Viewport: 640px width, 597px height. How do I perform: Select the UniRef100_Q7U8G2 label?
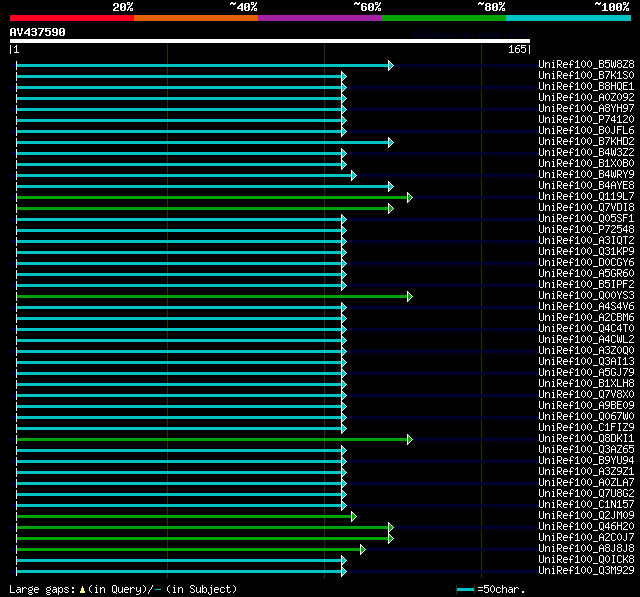tap(586, 494)
